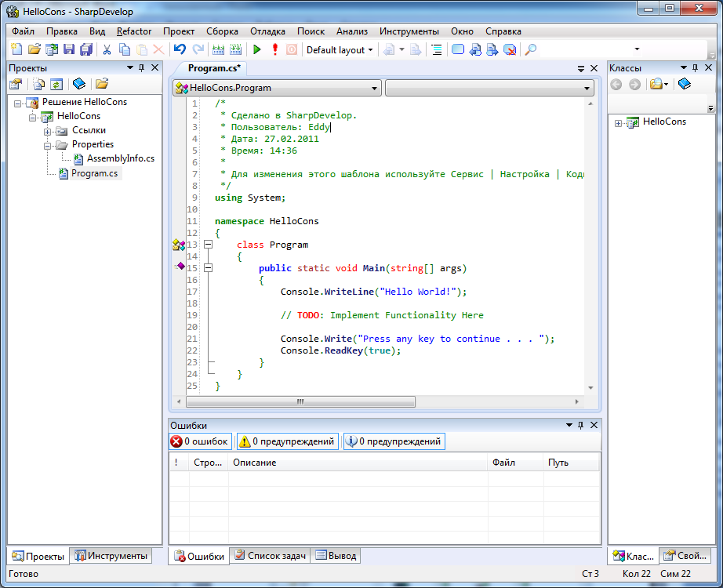Open the Файл menu
Screen dimensions: 723x588
point(23,31)
